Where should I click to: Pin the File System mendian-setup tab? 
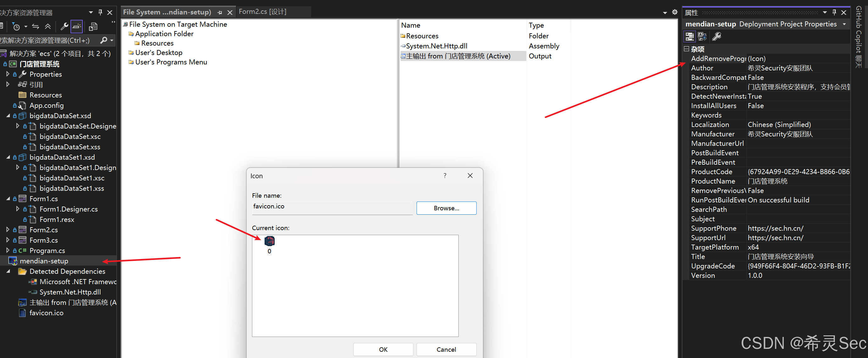220,13
